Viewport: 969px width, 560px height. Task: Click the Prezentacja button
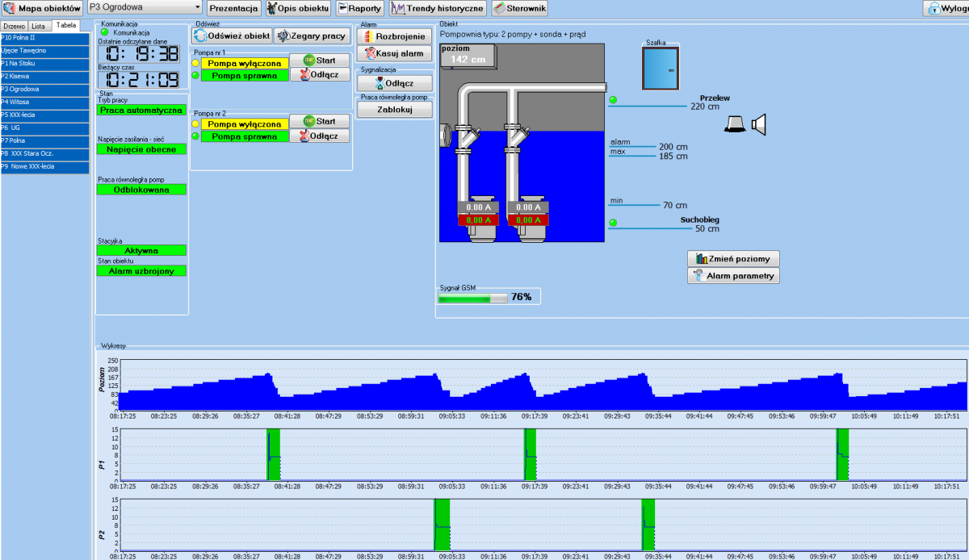click(x=233, y=8)
